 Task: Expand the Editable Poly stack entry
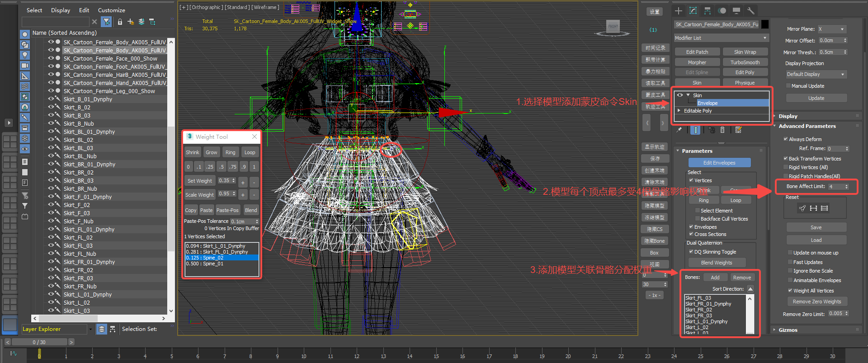click(x=679, y=110)
